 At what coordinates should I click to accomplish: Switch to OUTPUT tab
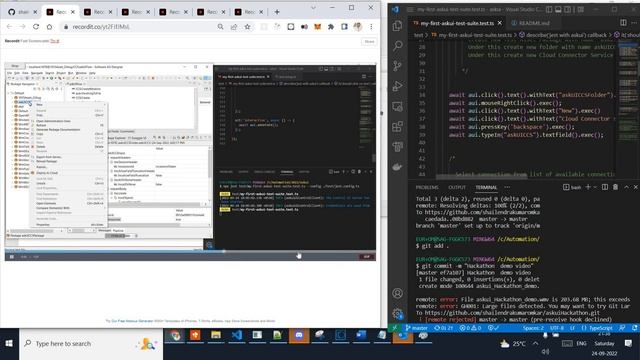point(457,187)
